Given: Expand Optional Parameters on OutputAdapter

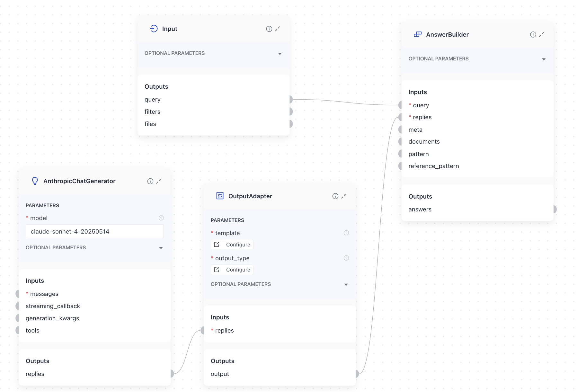Looking at the screenshot, I should coord(346,284).
